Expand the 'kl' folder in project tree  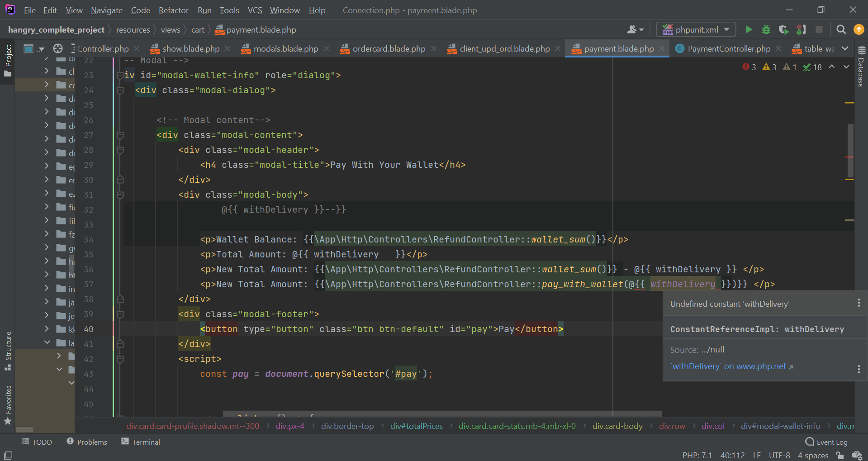tap(47, 329)
